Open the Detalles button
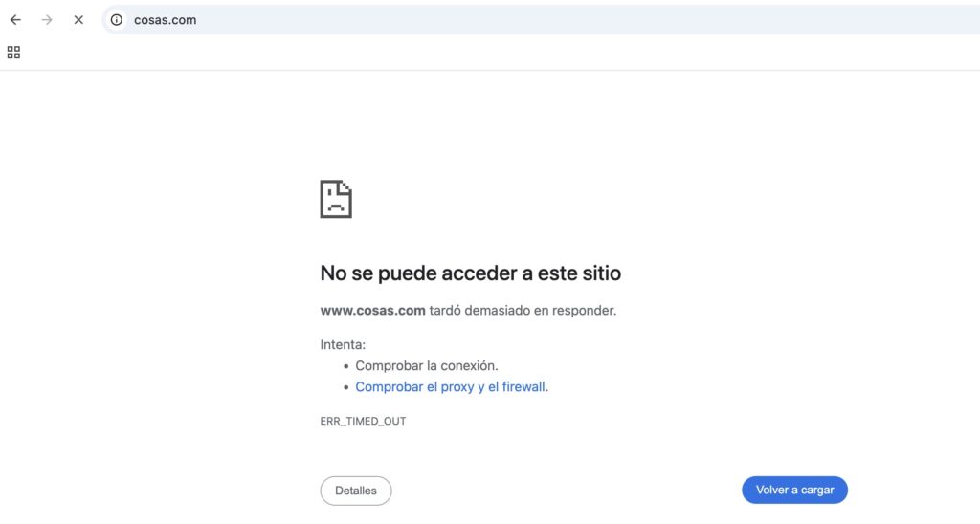980x524 pixels. (x=356, y=491)
